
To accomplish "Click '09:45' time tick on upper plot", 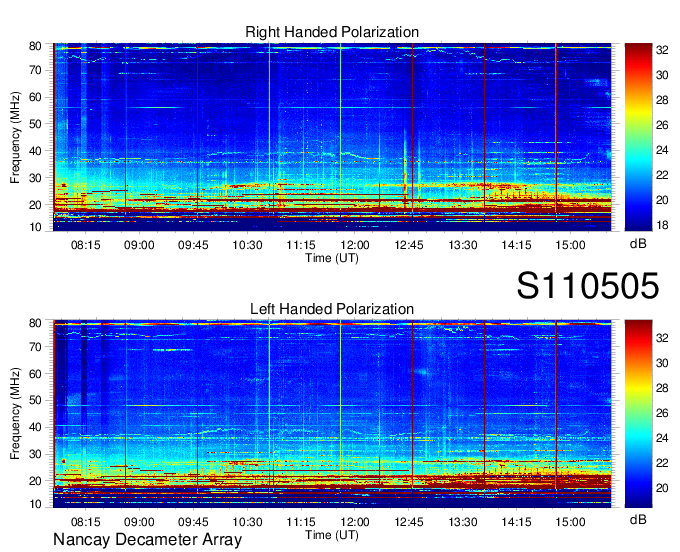I will click(193, 245).
